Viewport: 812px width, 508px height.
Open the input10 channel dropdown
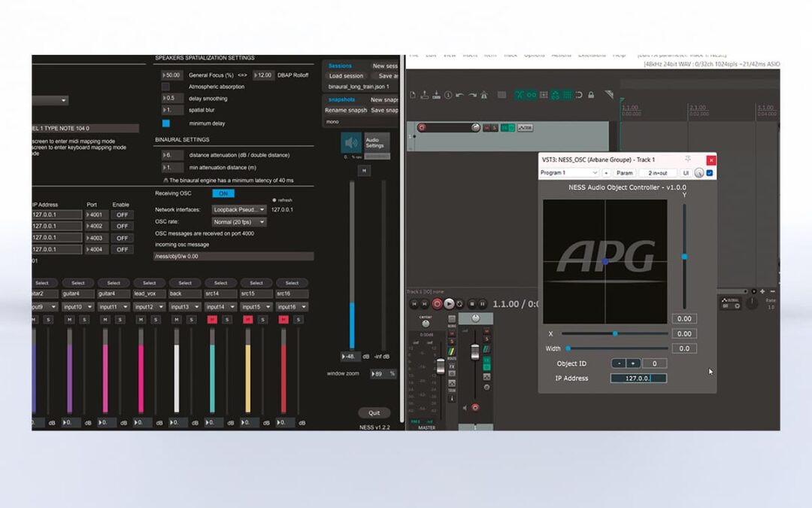77,307
